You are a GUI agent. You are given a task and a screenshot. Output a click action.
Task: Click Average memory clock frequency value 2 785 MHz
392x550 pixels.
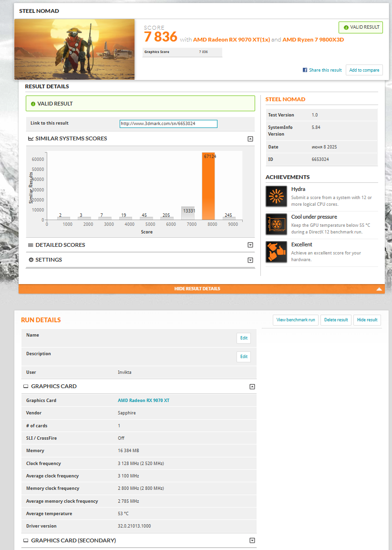point(129,502)
